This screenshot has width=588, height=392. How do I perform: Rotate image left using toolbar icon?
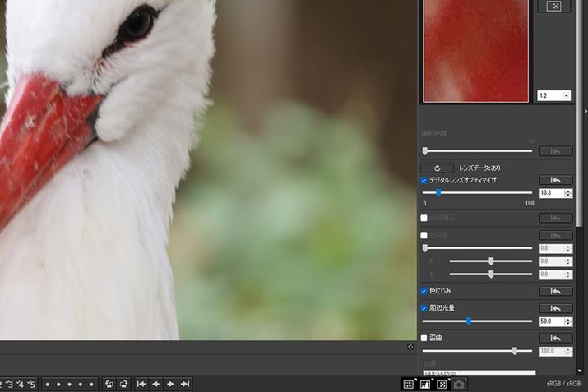109,384
